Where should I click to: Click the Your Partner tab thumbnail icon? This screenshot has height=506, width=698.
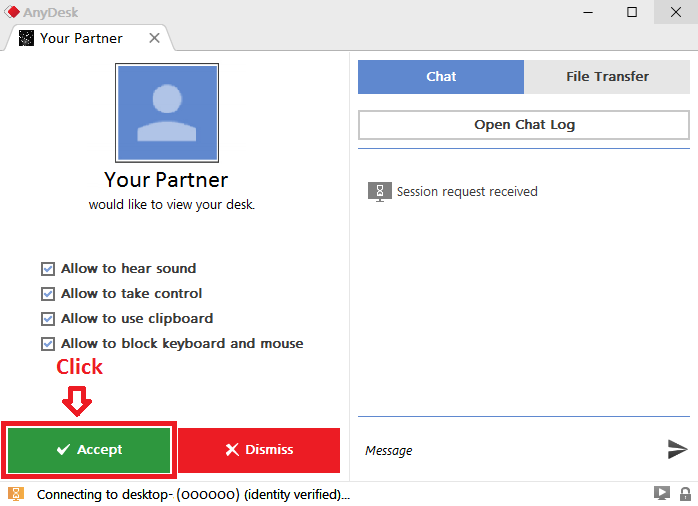[26, 38]
